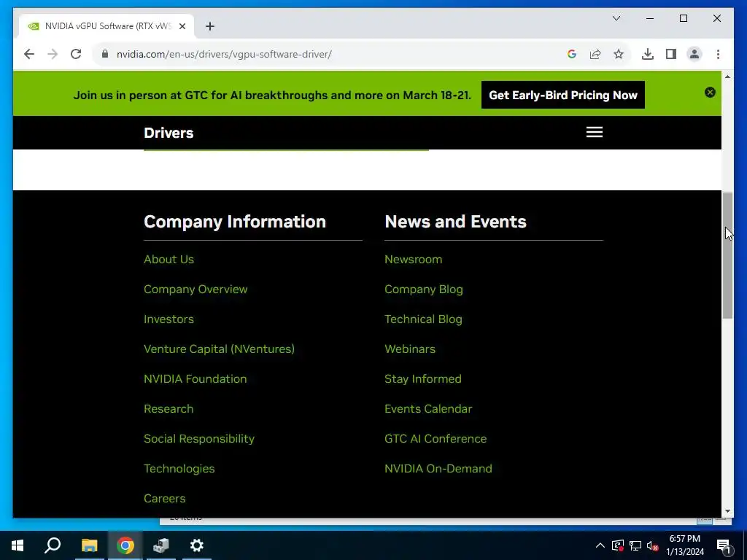The image size is (747, 560).
Task: Share this page via the share icon
Action: (595, 54)
